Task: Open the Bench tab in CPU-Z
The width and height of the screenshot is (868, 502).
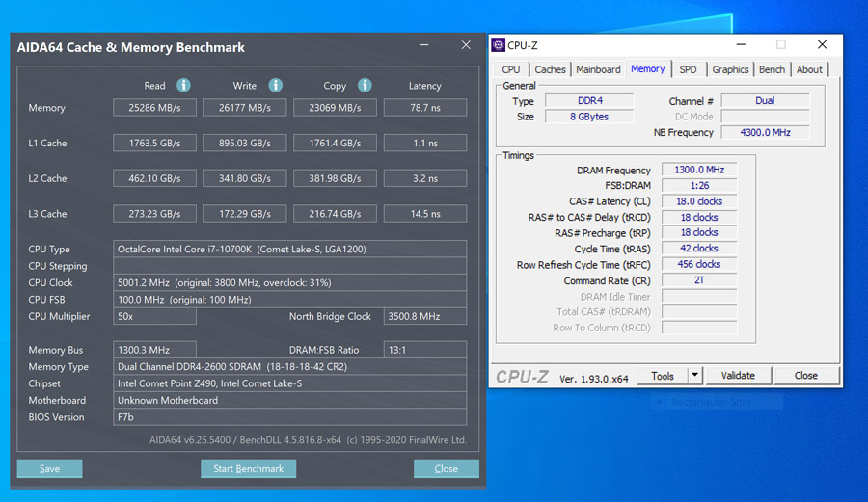Action: click(x=772, y=69)
